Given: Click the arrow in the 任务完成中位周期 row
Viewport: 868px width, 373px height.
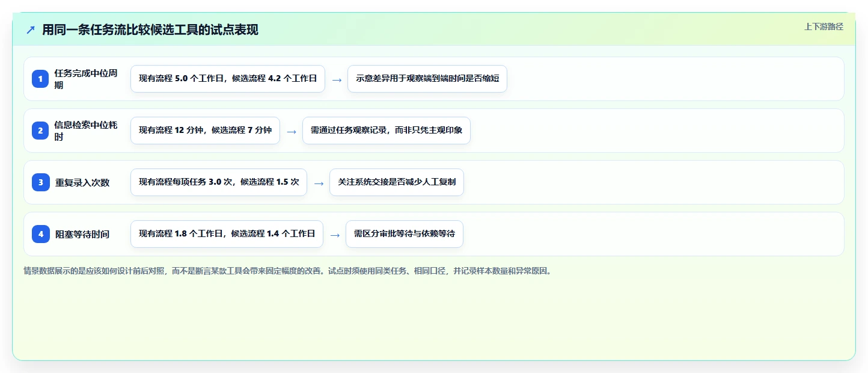Looking at the screenshot, I should 337,79.
